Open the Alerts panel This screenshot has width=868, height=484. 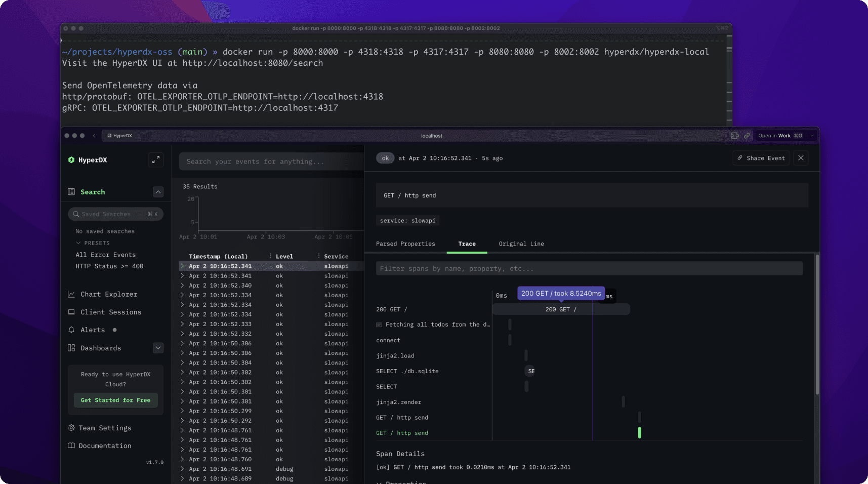[93, 330]
